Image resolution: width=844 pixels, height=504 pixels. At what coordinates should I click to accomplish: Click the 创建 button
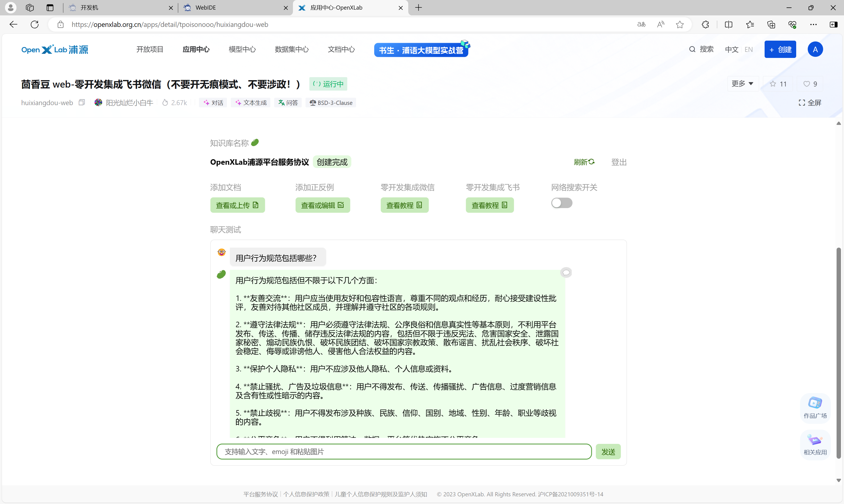[780, 50]
